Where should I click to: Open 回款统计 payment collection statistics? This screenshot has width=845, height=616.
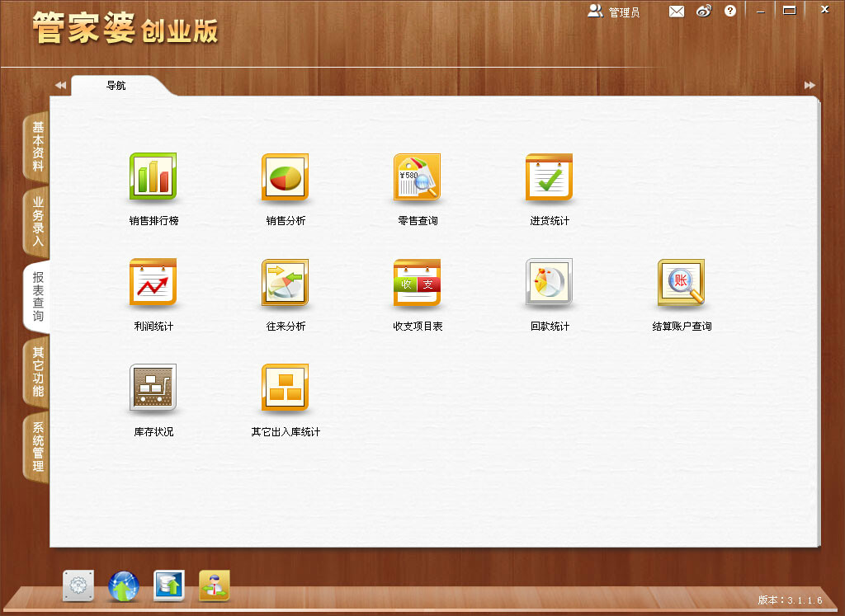tap(549, 283)
